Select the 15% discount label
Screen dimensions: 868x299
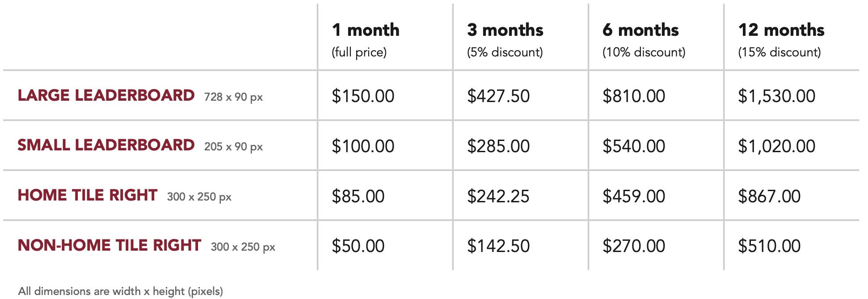[x=780, y=52]
